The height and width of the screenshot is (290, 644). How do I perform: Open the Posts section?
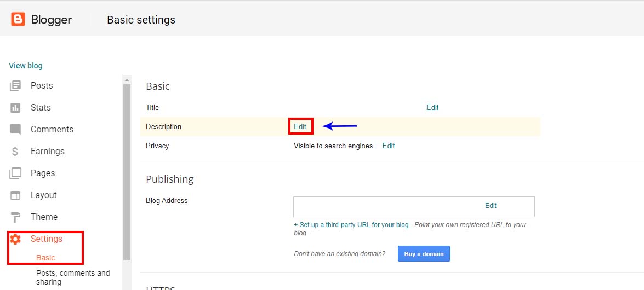tap(42, 86)
